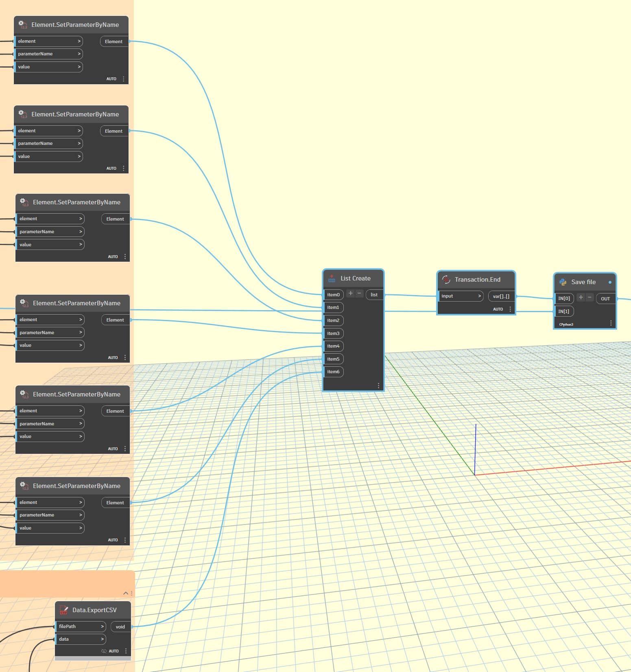Screen dimensions: 631x672
Task: Click Element output on topmost Element.SetParameterByName node
Action: pos(114,42)
